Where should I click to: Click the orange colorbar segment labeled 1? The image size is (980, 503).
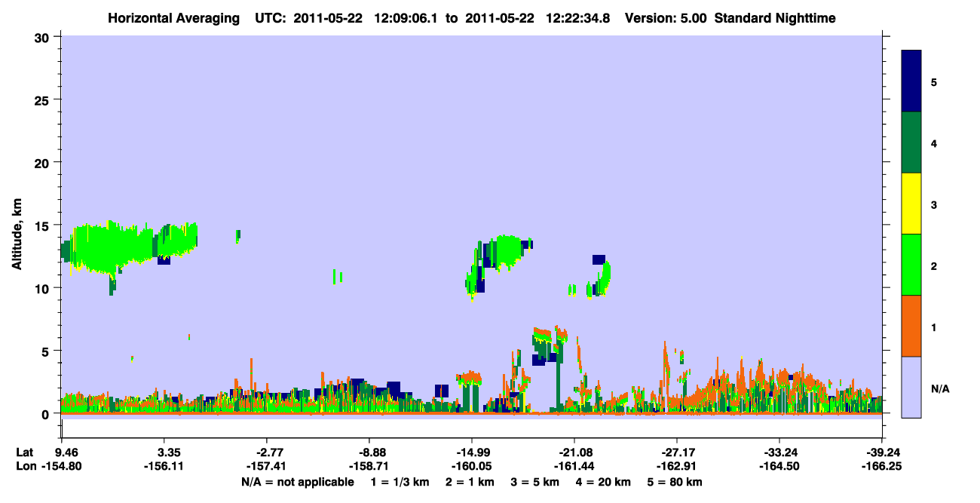911,326
